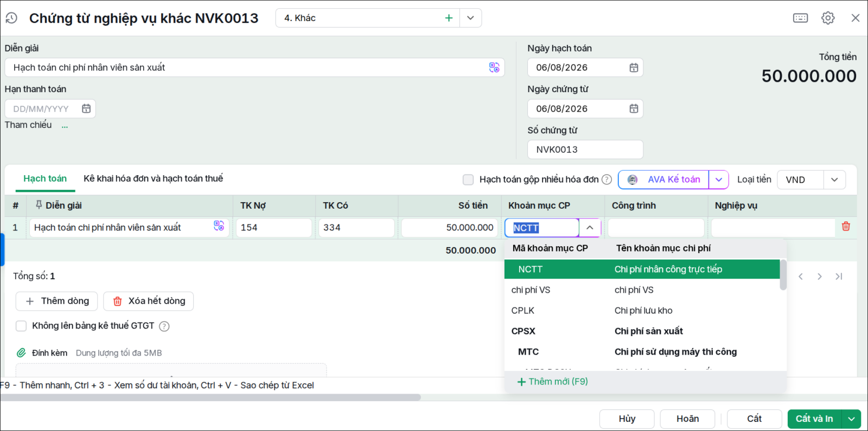Click the TK Có cell showing 334
This screenshot has width=868, height=431.
356,228
